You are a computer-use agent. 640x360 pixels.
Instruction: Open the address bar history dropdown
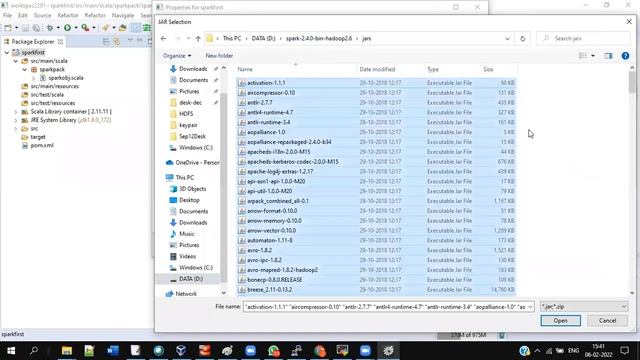click(x=507, y=38)
